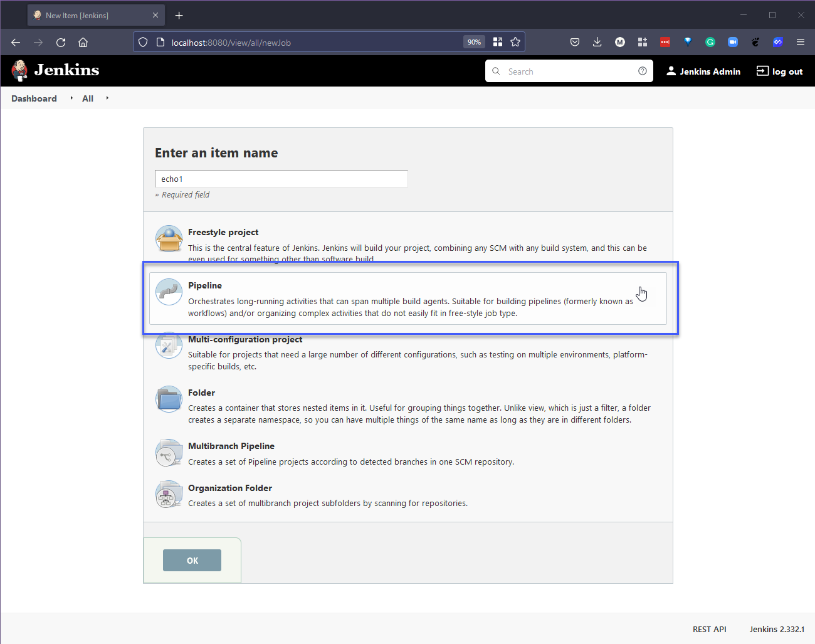Choose the Multi-configuration project icon
Screen dimensions: 815x644
pyautogui.click(x=169, y=346)
